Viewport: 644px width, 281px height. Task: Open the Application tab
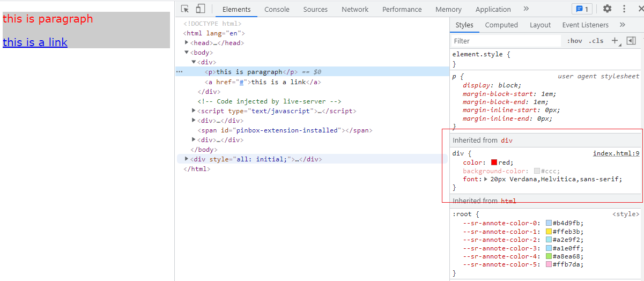tap(493, 9)
